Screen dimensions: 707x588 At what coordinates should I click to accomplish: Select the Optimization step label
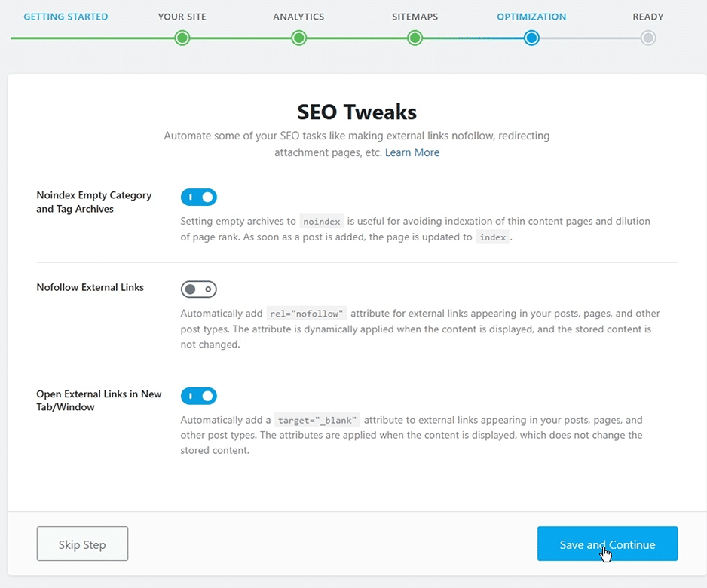click(x=531, y=17)
